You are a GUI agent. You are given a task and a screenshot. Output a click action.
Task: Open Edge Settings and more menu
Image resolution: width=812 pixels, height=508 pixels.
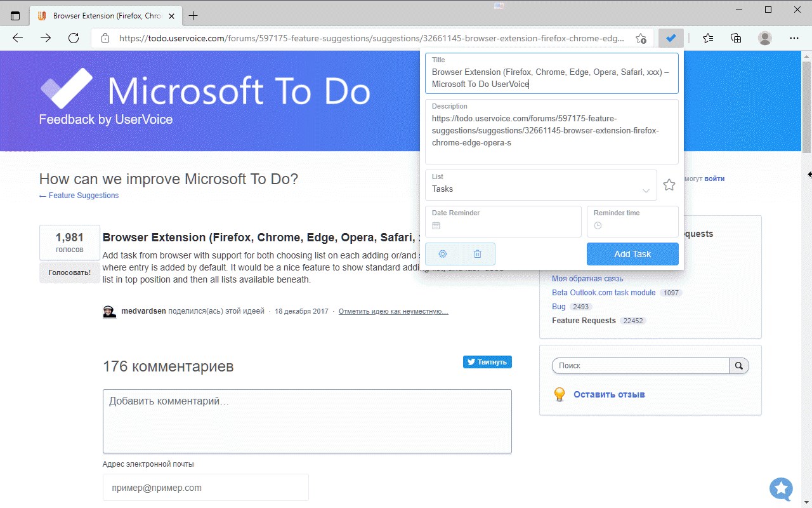pyautogui.click(x=794, y=38)
